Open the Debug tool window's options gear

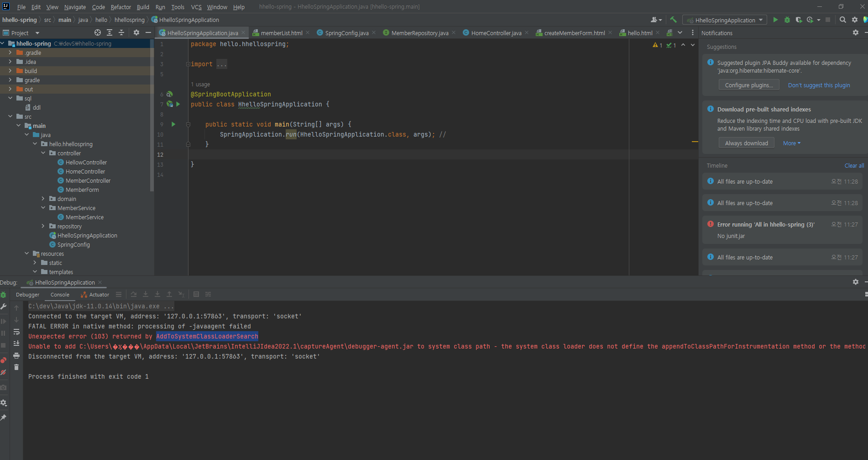coord(856,282)
